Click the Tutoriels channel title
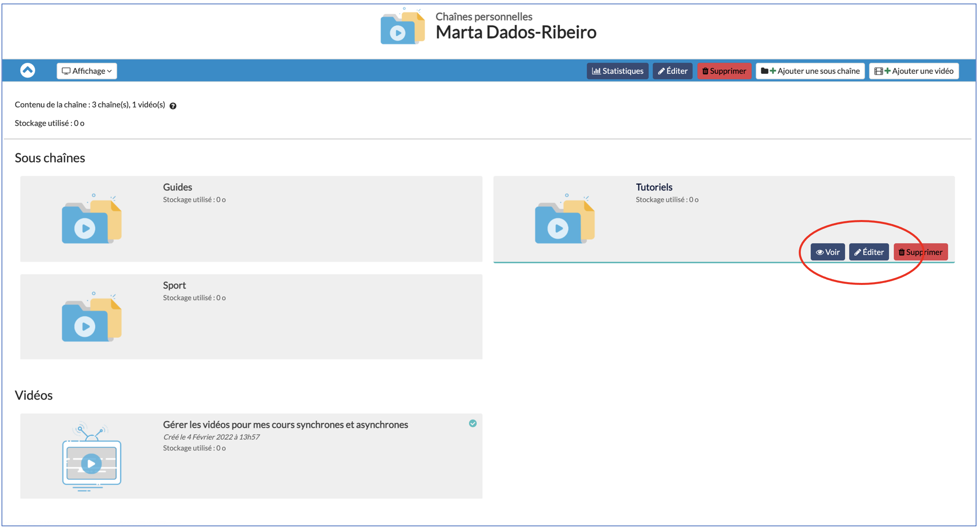This screenshot has width=980, height=529. coord(654,187)
